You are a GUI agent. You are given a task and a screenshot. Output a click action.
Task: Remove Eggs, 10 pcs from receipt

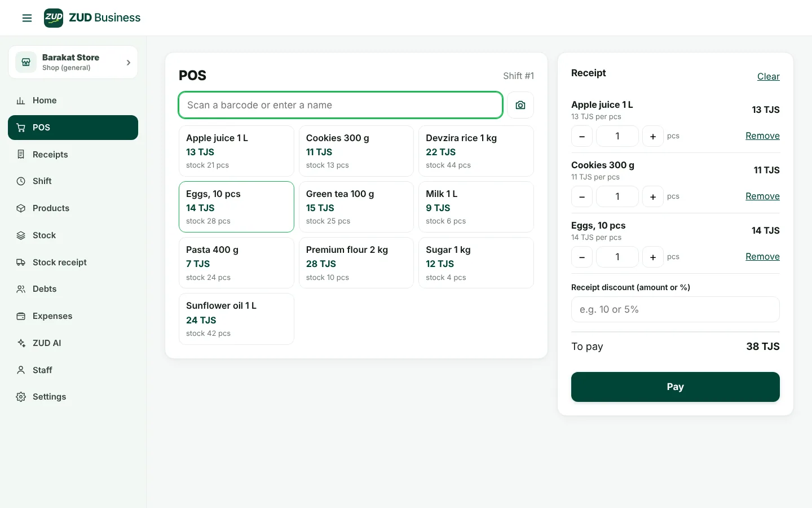[762, 257]
